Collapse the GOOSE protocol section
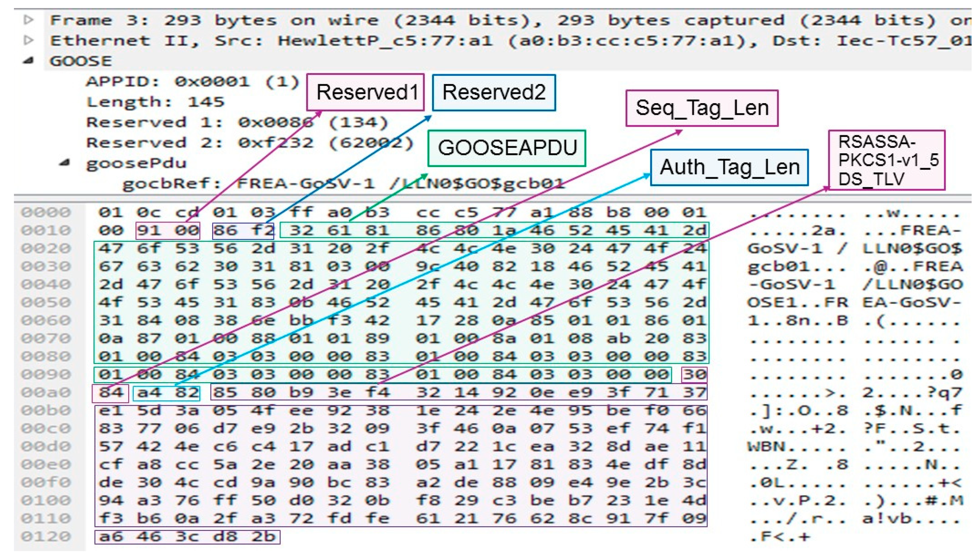 click(x=28, y=61)
